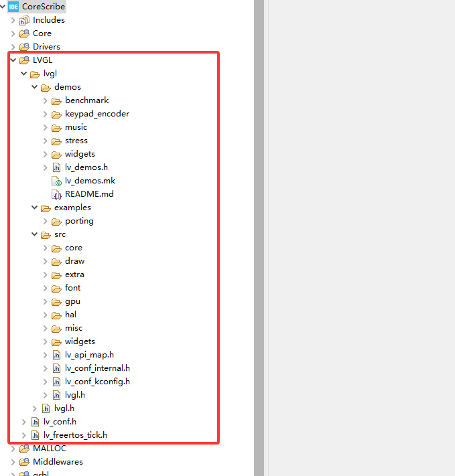This screenshot has height=476, width=455.
Task: Collapse the src folder
Action: (34, 234)
